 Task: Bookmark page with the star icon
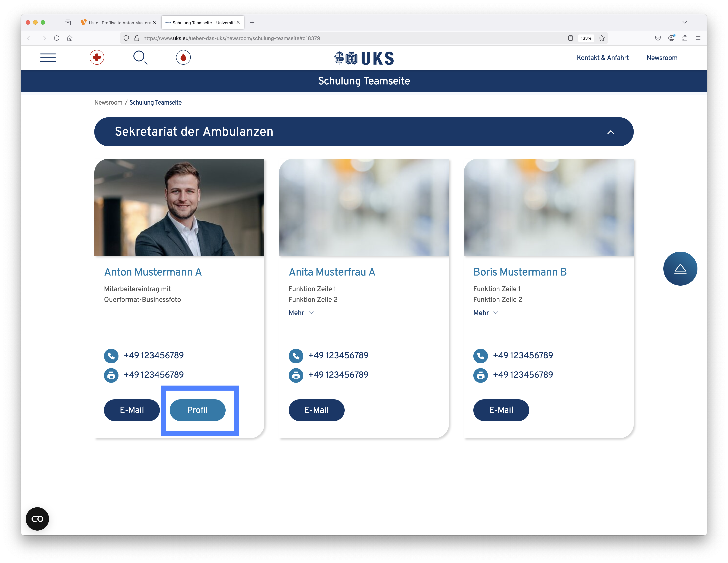click(601, 38)
